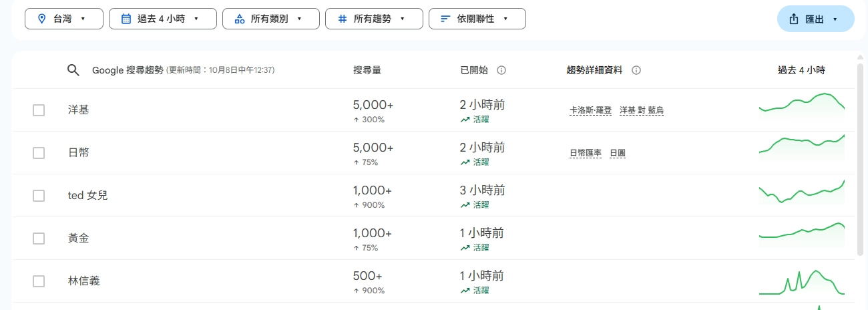This screenshot has height=310, width=868.
Task: Click the 活躍 trending icon in 日幣 row
Action: [465, 162]
